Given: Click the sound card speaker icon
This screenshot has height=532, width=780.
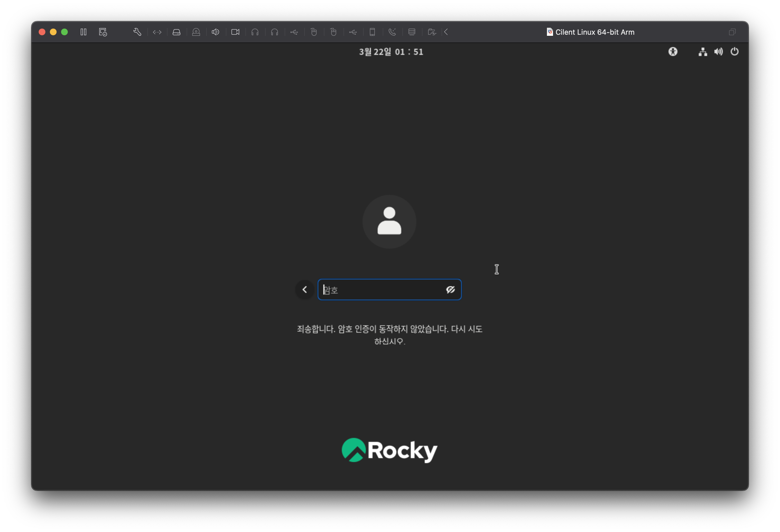Looking at the screenshot, I should (x=215, y=32).
